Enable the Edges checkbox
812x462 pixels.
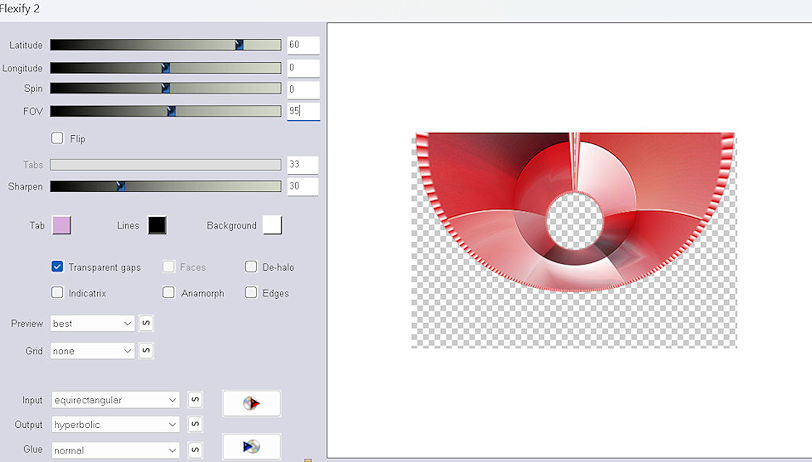(251, 293)
